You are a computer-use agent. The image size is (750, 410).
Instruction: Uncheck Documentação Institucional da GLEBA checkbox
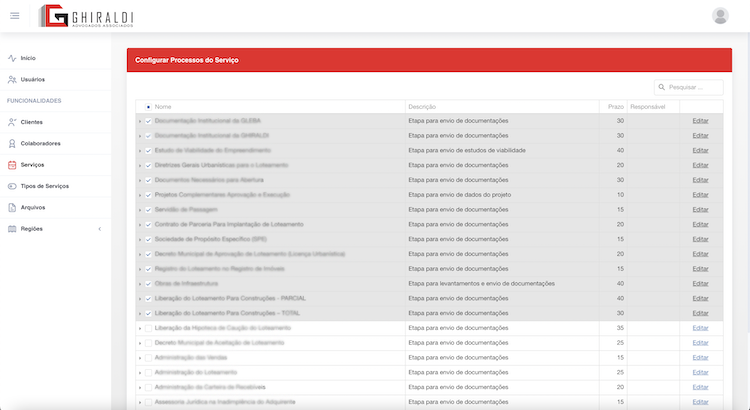148,122
